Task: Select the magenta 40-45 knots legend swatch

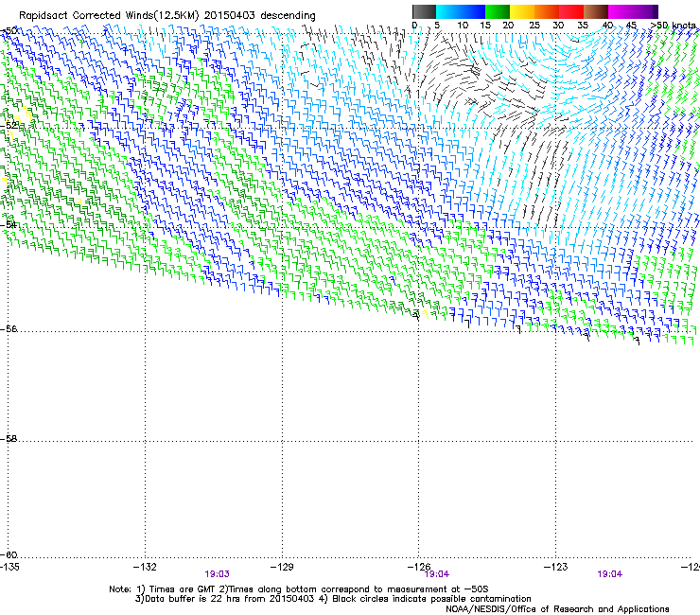Action: (621, 11)
